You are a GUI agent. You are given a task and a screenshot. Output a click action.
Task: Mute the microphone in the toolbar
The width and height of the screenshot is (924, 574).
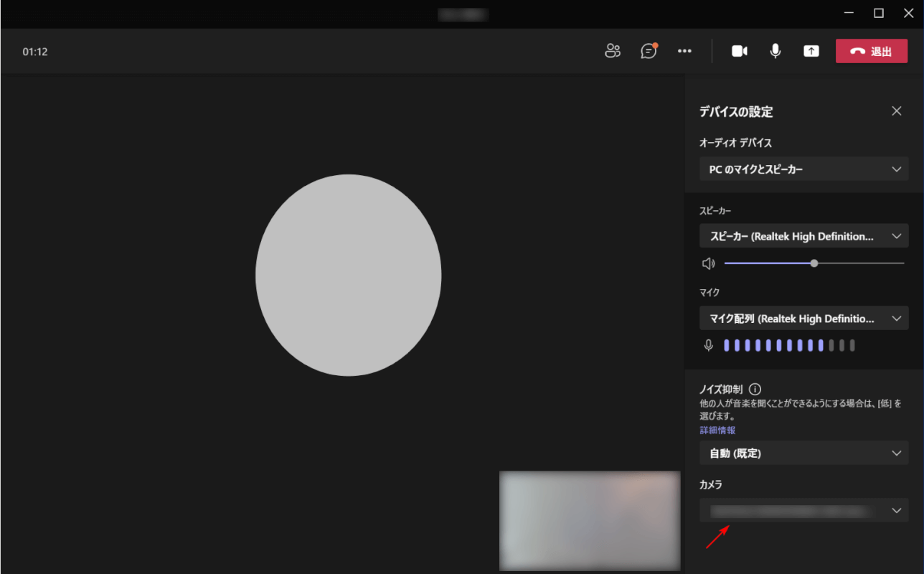click(x=775, y=51)
